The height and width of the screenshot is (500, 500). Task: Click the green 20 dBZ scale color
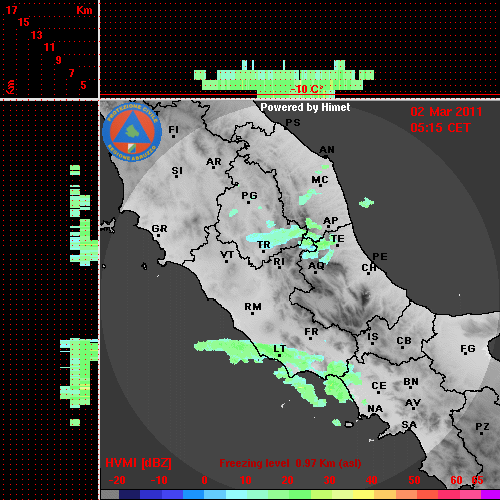289,494
